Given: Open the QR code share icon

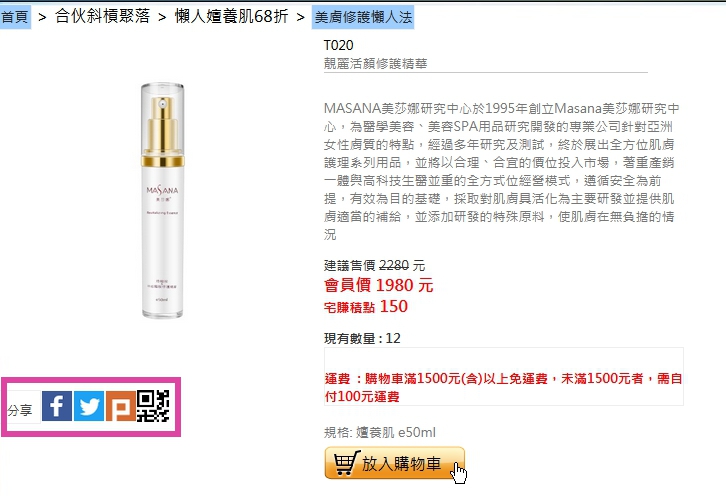Looking at the screenshot, I should click(x=153, y=406).
